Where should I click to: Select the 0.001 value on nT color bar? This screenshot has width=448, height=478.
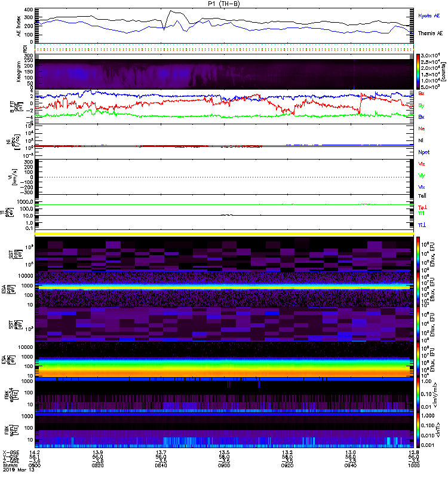[428, 445]
